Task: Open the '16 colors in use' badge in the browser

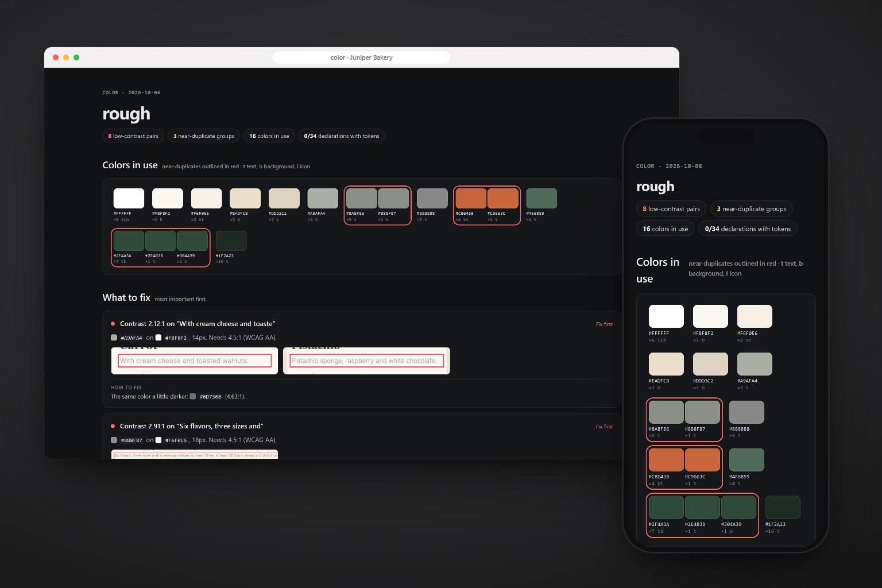Action: pos(269,136)
